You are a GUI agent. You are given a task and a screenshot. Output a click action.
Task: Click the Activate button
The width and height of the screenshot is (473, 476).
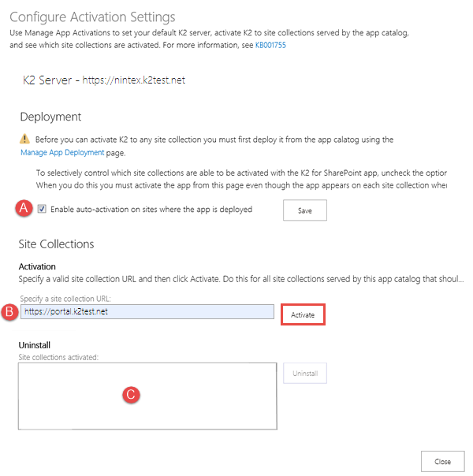click(303, 314)
